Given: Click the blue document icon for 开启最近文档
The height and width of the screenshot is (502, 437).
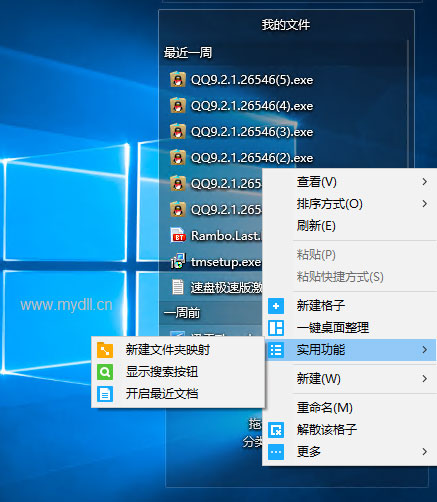Looking at the screenshot, I should tap(105, 394).
